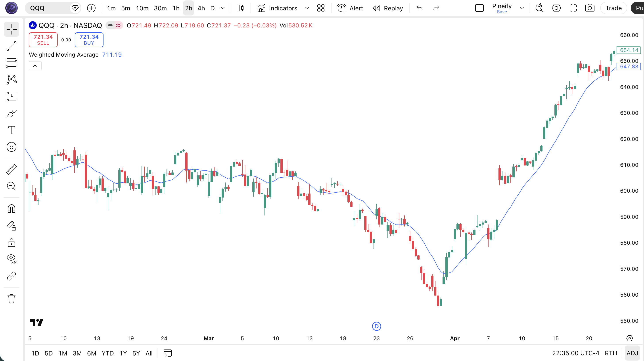644x361 pixels.
Task: Select the 6M date range
Action: click(92, 353)
